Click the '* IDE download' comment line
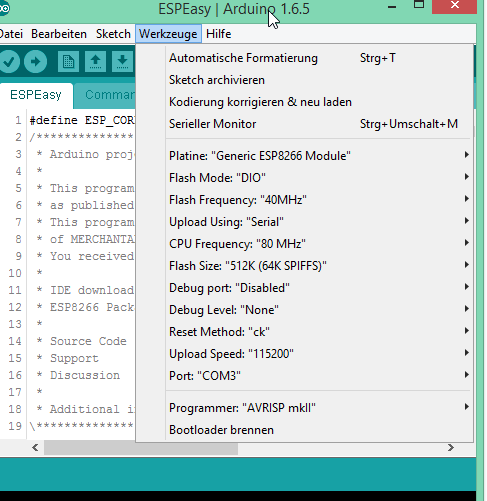Image resolution: width=487 pixels, height=501 pixels. click(85, 290)
